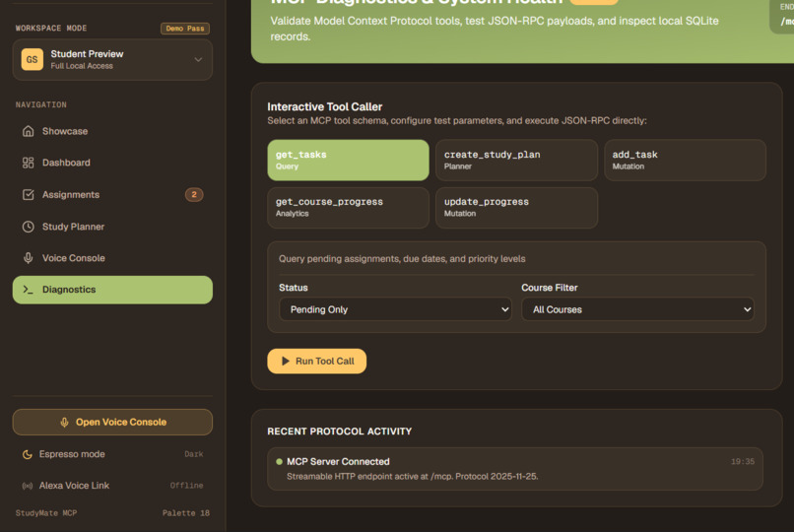794x532 pixels.
Task: Click the Open Voice Console button
Action: [x=112, y=423]
